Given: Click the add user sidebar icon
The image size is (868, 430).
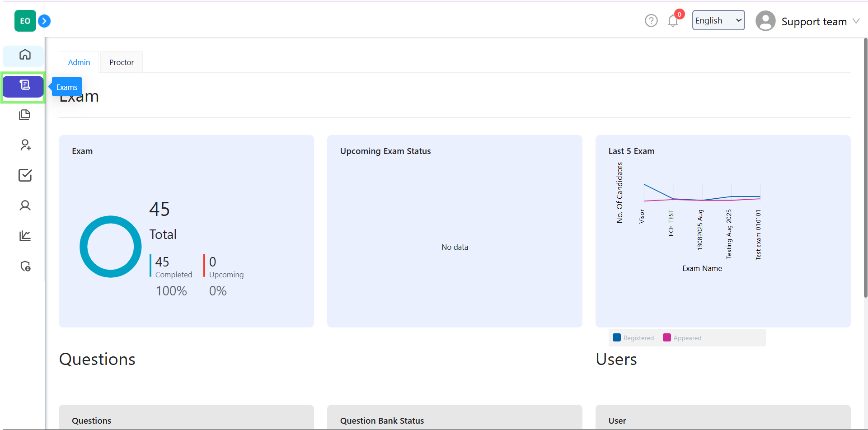Looking at the screenshot, I should [25, 145].
